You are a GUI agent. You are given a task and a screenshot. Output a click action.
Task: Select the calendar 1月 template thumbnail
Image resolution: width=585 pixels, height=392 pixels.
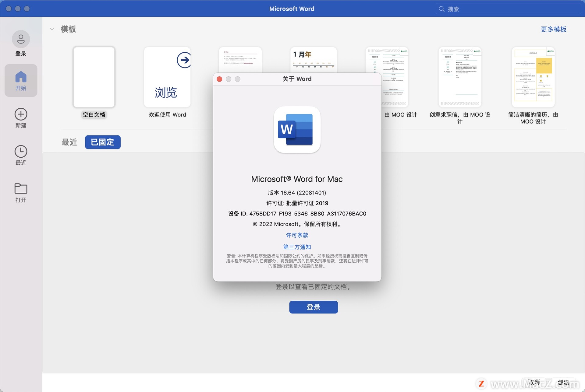[x=314, y=60]
